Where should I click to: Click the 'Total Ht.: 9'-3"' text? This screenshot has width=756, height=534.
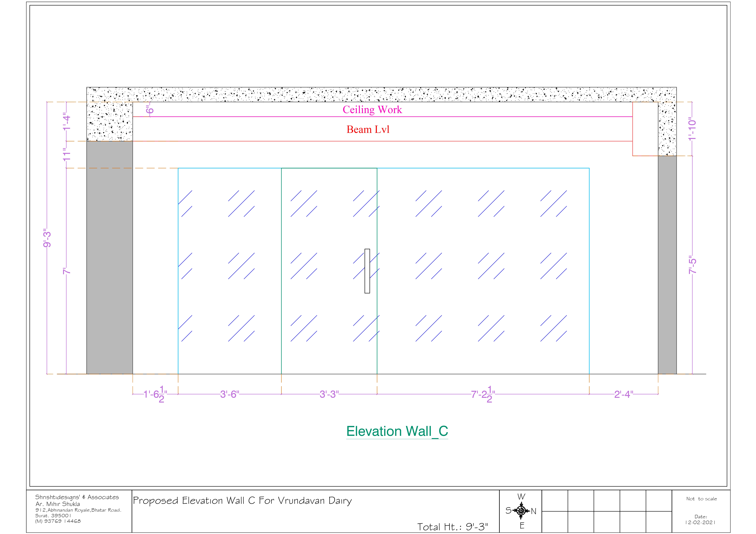[x=452, y=527]
